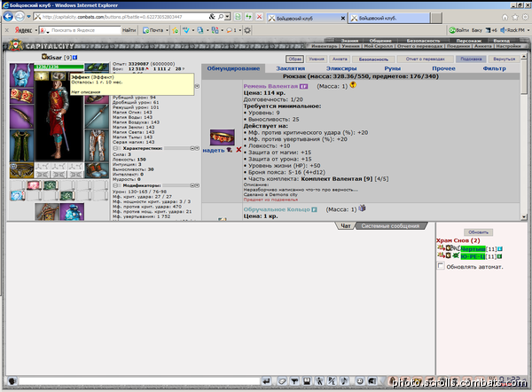Image resolution: width=532 pixels, height=392 pixels.
Task: Click info icon beside Kisar [9]
Action: click(75, 58)
